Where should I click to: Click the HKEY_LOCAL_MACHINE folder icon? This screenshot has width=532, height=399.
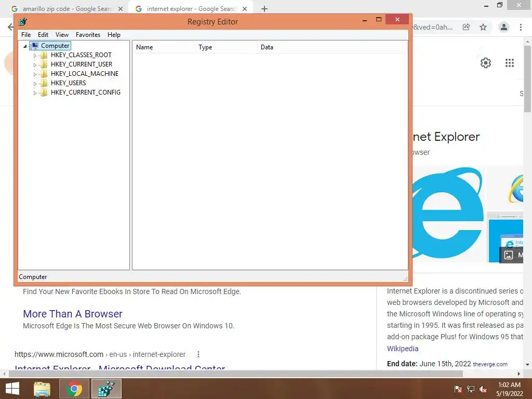click(44, 74)
